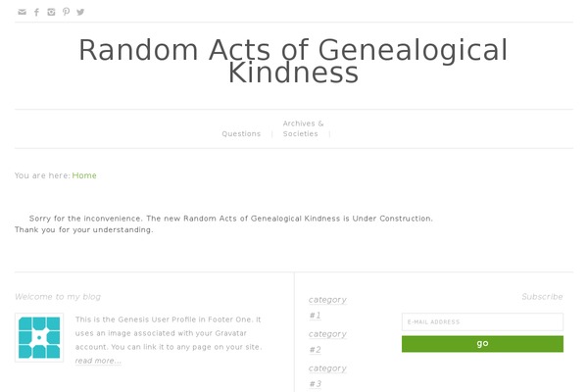The image size is (588, 392).
Task: Open the category #1 link
Action: [x=327, y=307]
